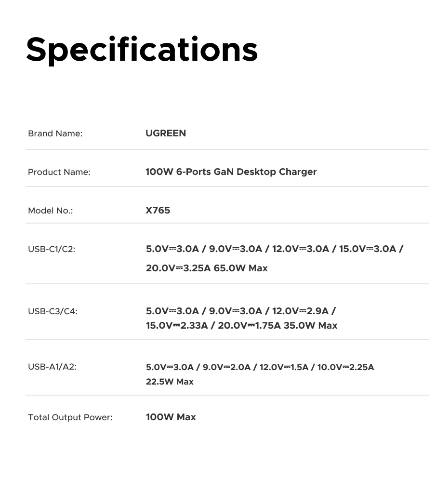
Task: Select the UGREEN brand value
Action: point(166,133)
